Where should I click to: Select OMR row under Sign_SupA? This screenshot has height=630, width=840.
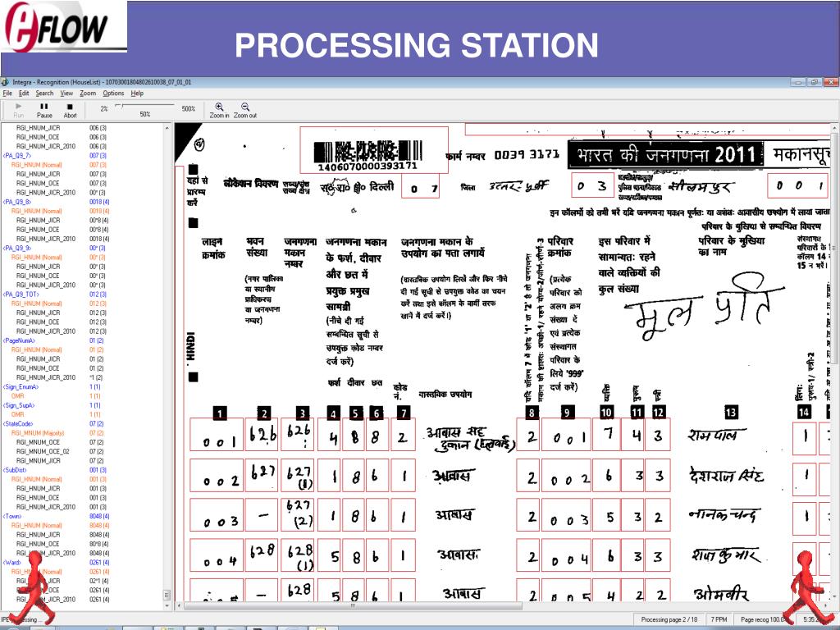click(x=17, y=414)
